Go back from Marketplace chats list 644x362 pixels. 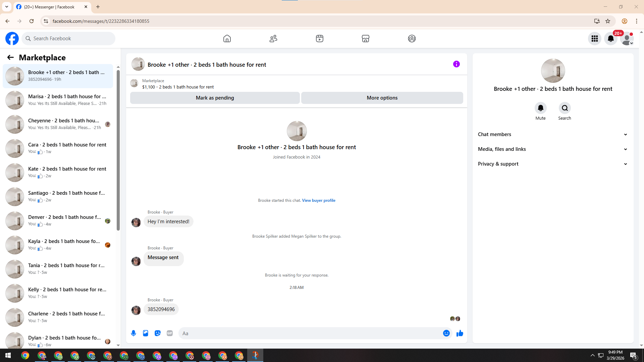(x=10, y=57)
